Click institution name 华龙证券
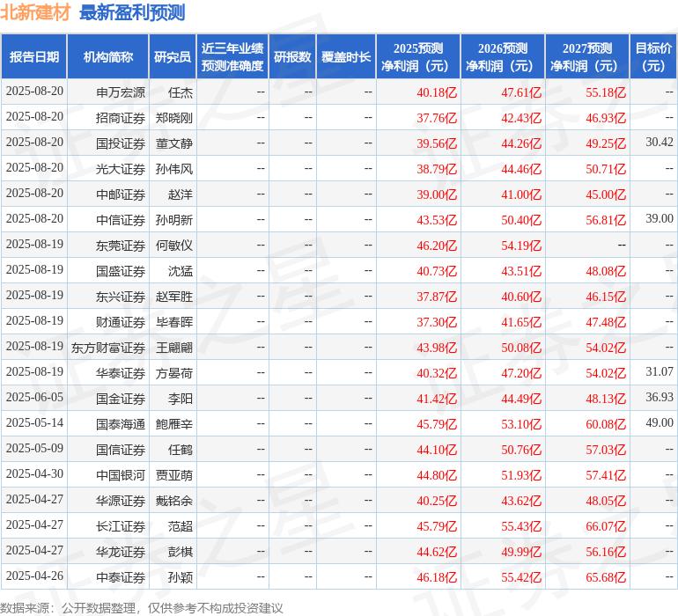The height and width of the screenshot is (616, 678). click(121, 551)
